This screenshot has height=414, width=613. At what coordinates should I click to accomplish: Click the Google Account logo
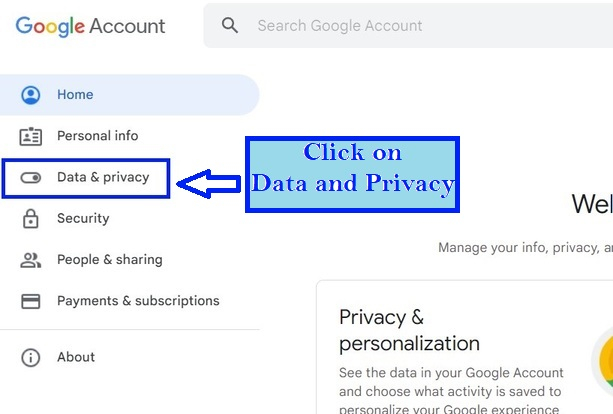[90, 26]
